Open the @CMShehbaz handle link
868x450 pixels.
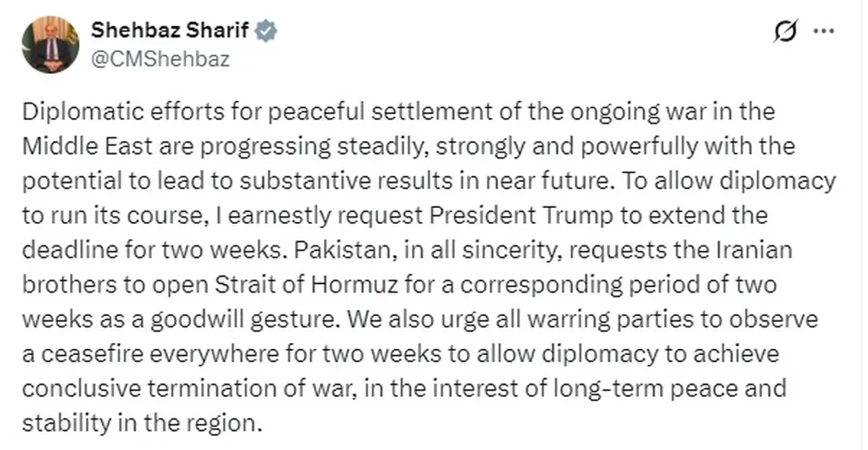click(x=160, y=58)
